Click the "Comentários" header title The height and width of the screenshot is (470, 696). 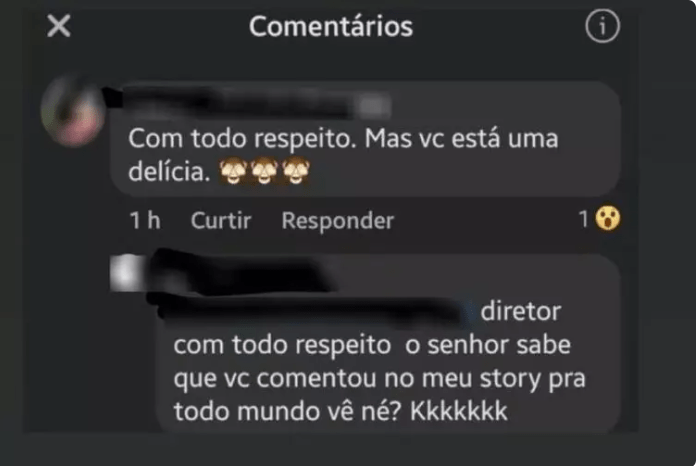pos(331,26)
